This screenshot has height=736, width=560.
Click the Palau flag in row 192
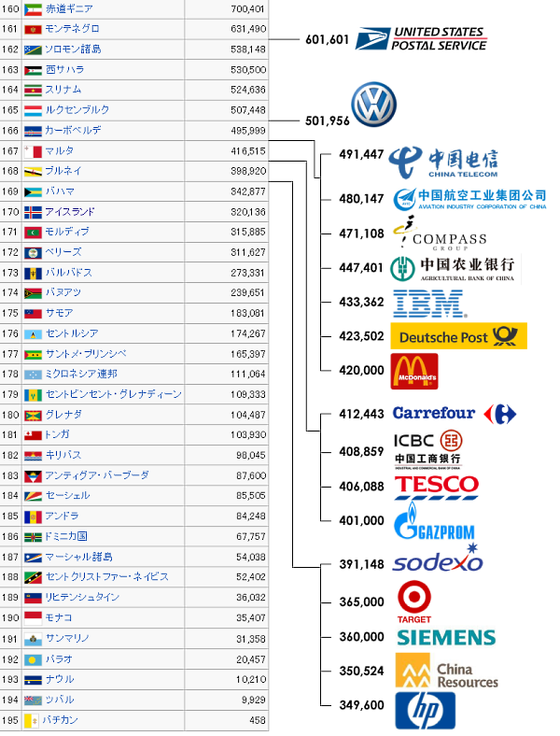pos(33,659)
